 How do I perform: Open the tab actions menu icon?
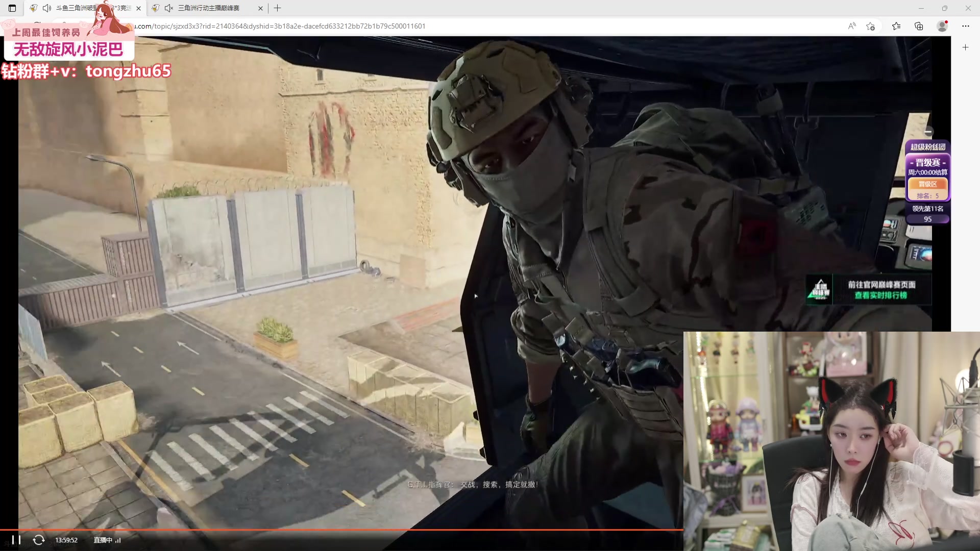pyautogui.click(x=12, y=8)
